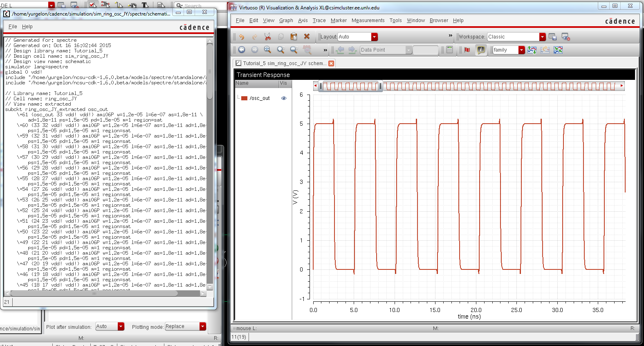Screen dimensions: 644x346
Task: Click the /osc_out red color swatch
Action: [x=244, y=98]
